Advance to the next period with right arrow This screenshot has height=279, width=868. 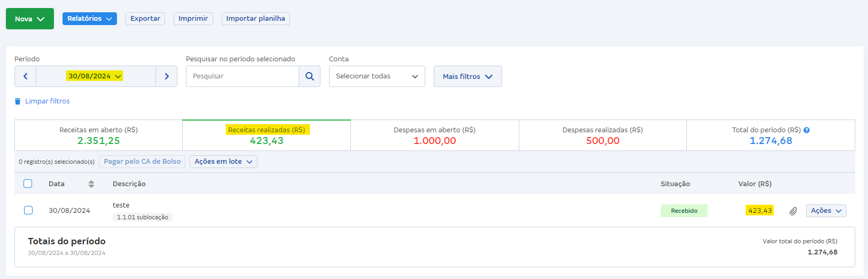pos(167,76)
